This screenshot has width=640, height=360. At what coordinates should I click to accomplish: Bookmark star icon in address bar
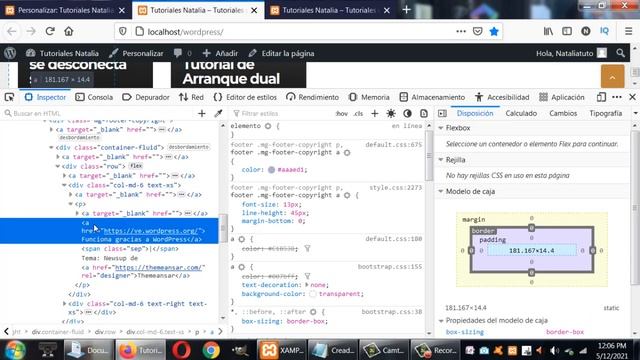coord(494,31)
